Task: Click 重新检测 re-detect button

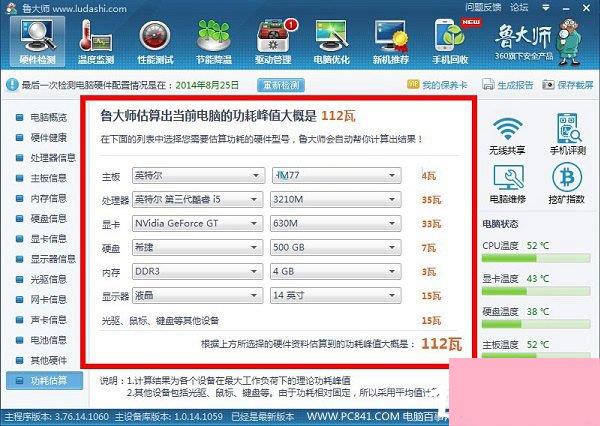Action: (x=281, y=85)
